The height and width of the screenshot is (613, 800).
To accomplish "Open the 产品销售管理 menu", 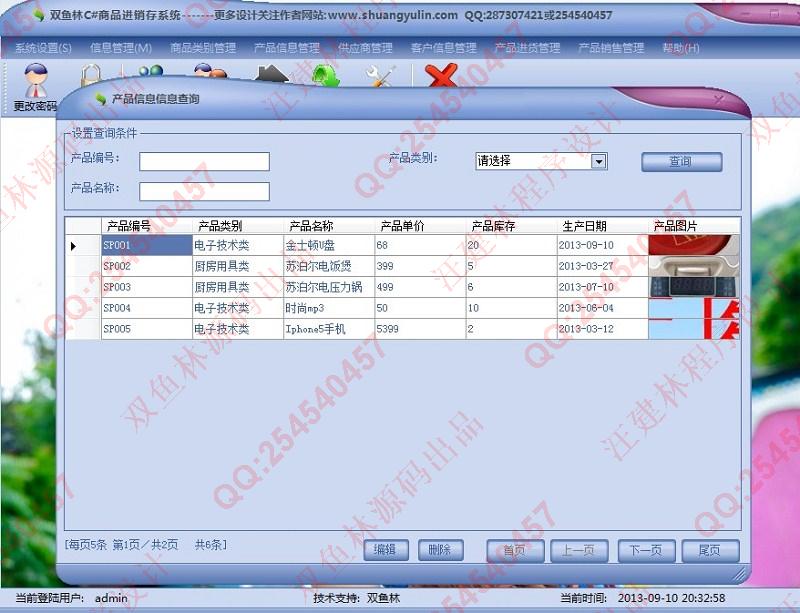I will point(611,48).
